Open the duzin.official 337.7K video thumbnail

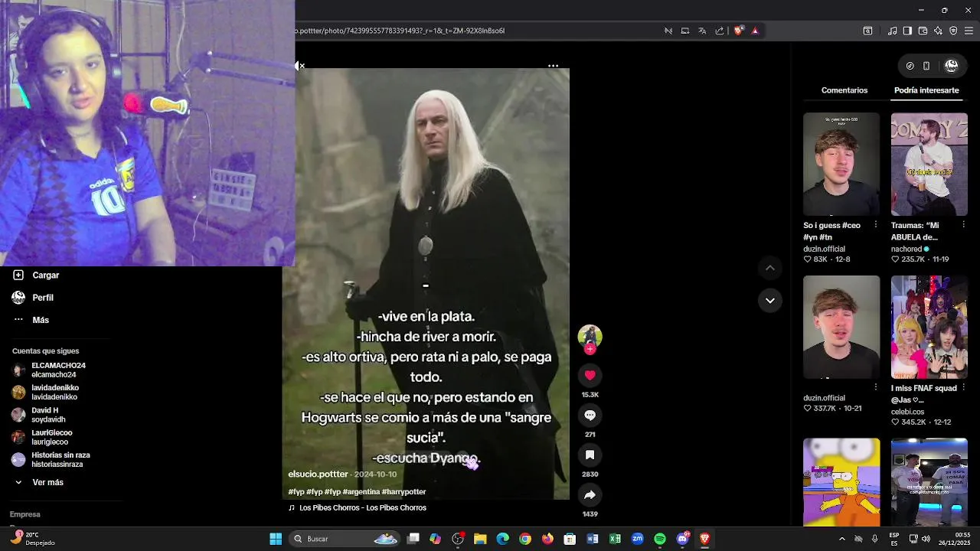841,327
